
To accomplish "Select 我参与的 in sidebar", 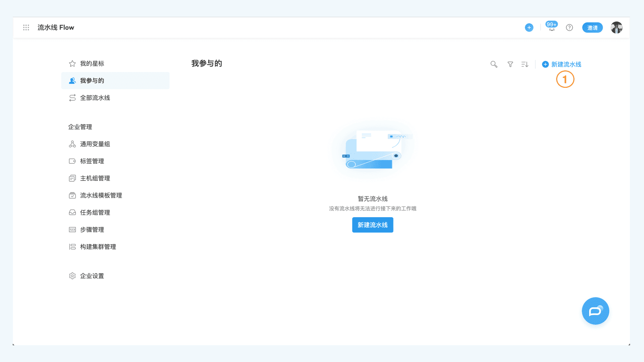I will tap(92, 80).
